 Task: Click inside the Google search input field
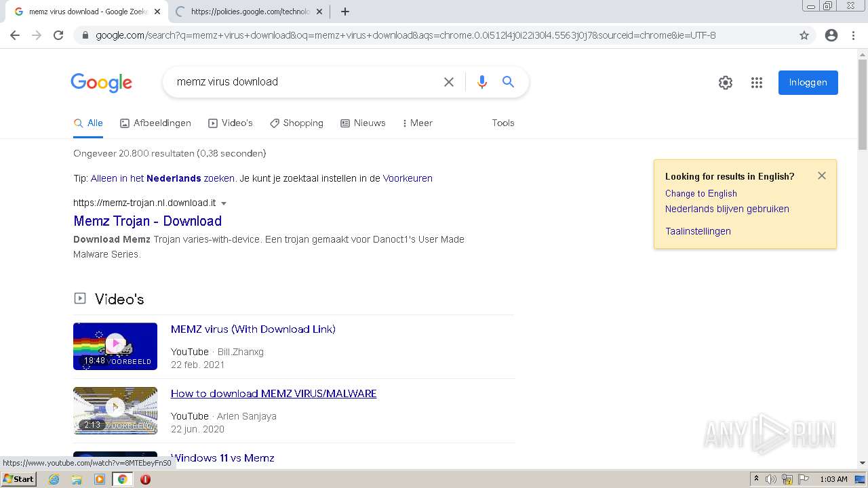(305, 82)
